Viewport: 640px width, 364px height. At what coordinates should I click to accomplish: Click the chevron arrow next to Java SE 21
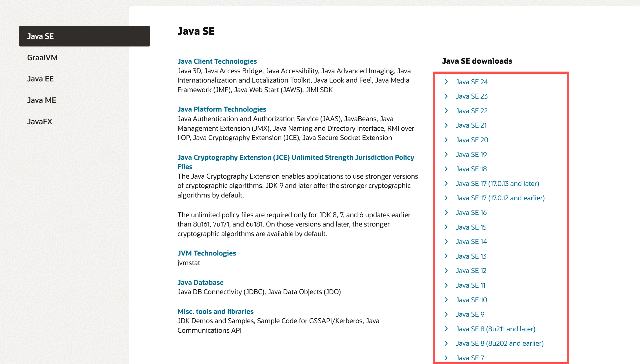(446, 125)
